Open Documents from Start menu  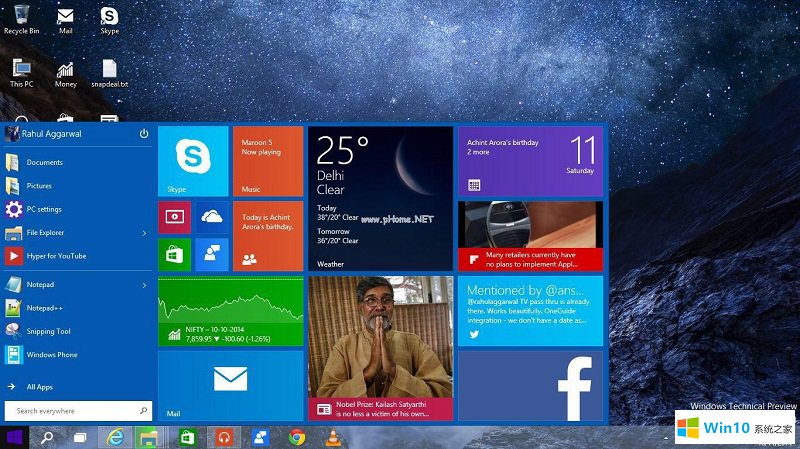point(78,162)
